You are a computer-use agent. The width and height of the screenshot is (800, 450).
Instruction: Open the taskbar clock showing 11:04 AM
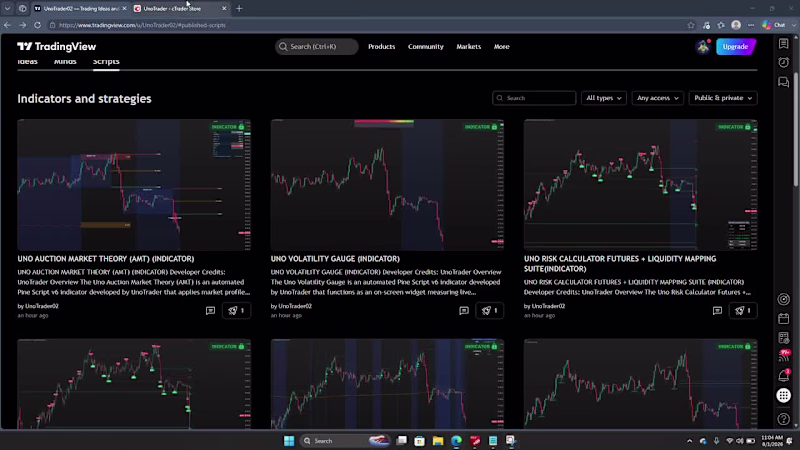[771, 441]
